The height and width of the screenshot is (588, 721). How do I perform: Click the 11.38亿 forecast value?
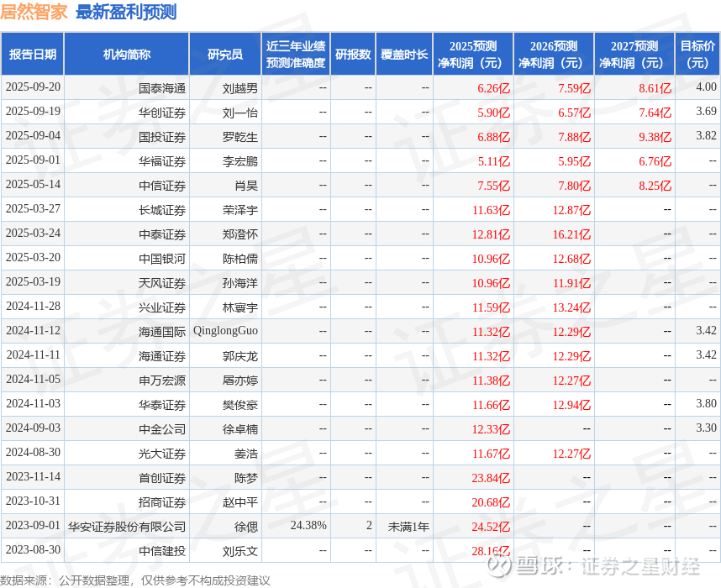pos(491,381)
